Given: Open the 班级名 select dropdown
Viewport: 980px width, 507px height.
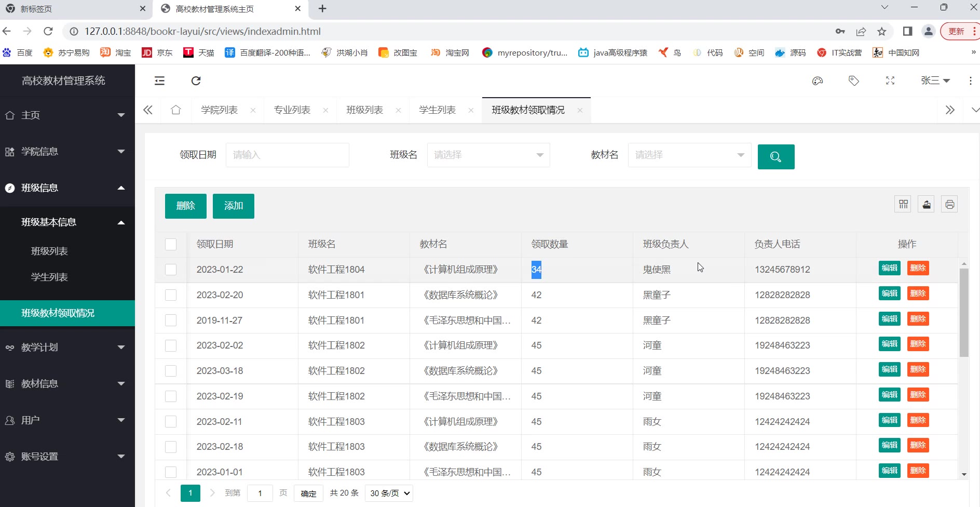Looking at the screenshot, I should click(488, 155).
